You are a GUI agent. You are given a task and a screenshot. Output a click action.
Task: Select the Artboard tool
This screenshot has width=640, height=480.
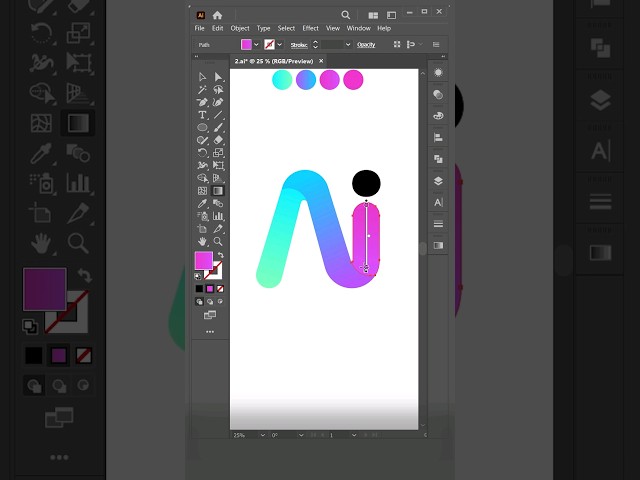click(202, 229)
